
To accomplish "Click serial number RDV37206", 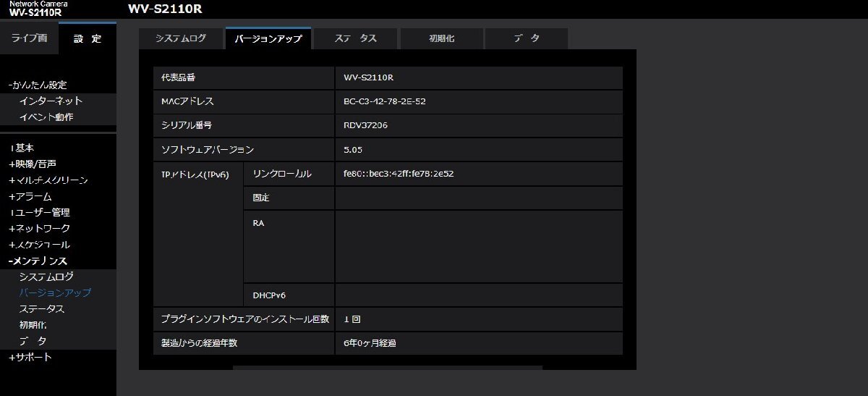I will 365,125.
